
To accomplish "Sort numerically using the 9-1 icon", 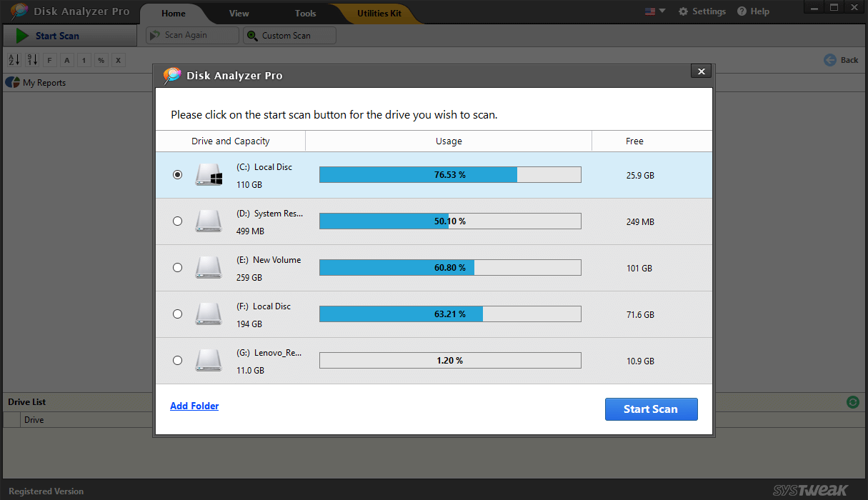I will (31, 60).
